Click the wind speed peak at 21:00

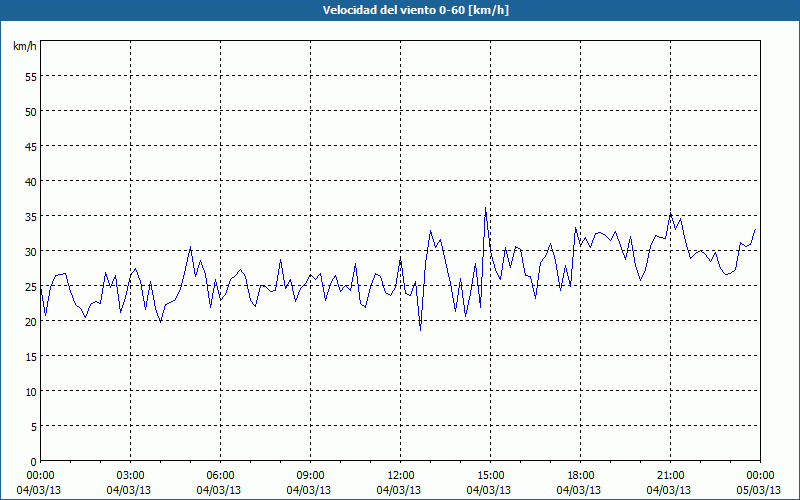pos(671,213)
